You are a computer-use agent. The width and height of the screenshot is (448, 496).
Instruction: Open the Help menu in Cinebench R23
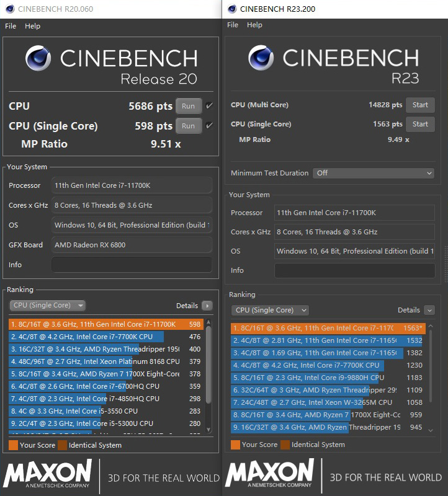pos(254,25)
